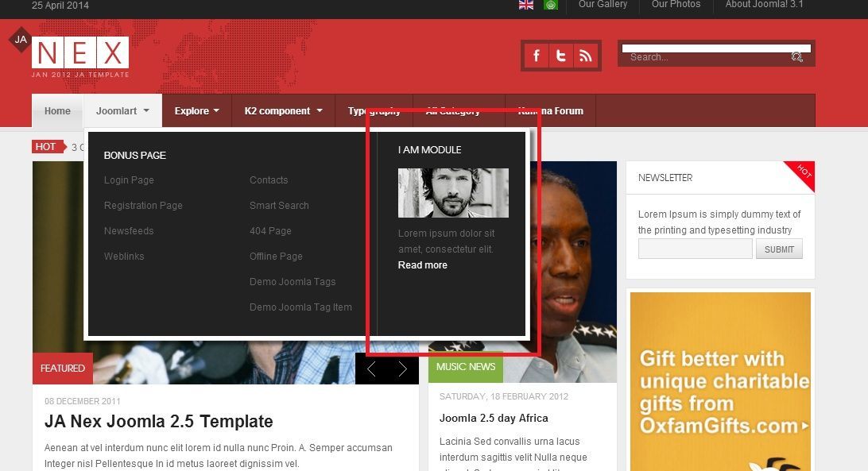Open the Registration Page link
The image size is (868, 471).
click(x=143, y=206)
